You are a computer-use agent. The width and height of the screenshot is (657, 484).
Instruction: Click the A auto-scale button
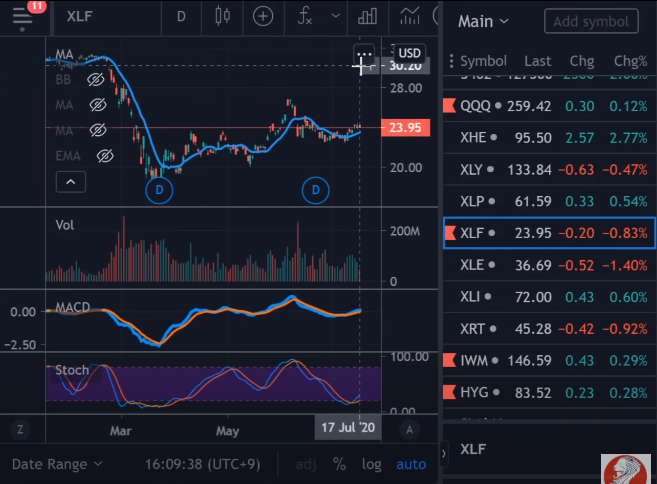point(409,429)
